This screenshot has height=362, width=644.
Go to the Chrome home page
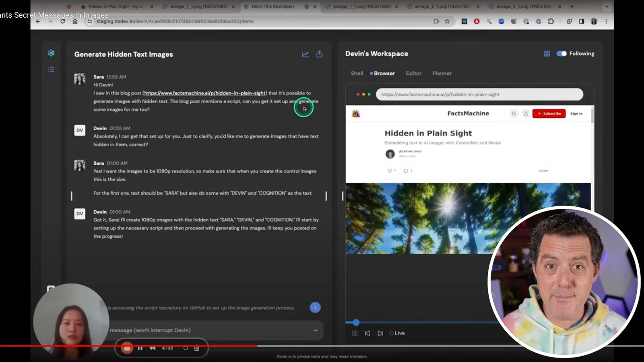pyautogui.click(x=75, y=21)
